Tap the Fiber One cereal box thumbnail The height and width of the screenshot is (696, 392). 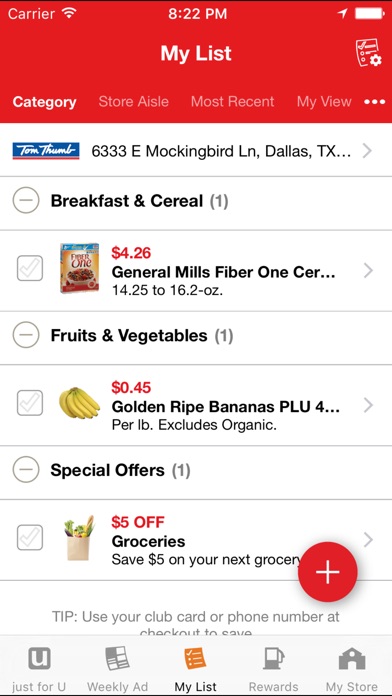(79, 268)
